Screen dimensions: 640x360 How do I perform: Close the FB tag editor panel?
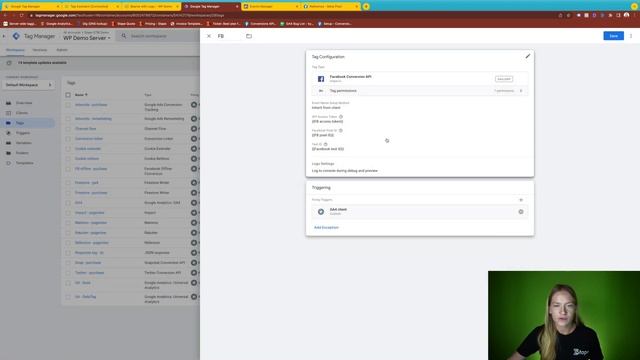pyautogui.click(x=209, y=36)
